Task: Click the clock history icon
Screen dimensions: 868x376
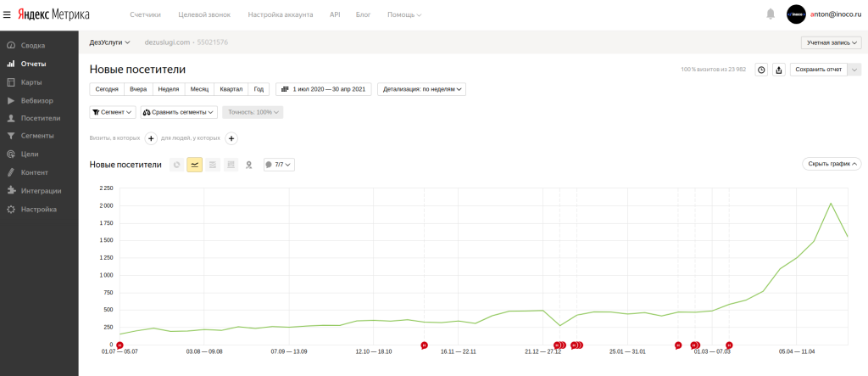Action: [761, 70]
